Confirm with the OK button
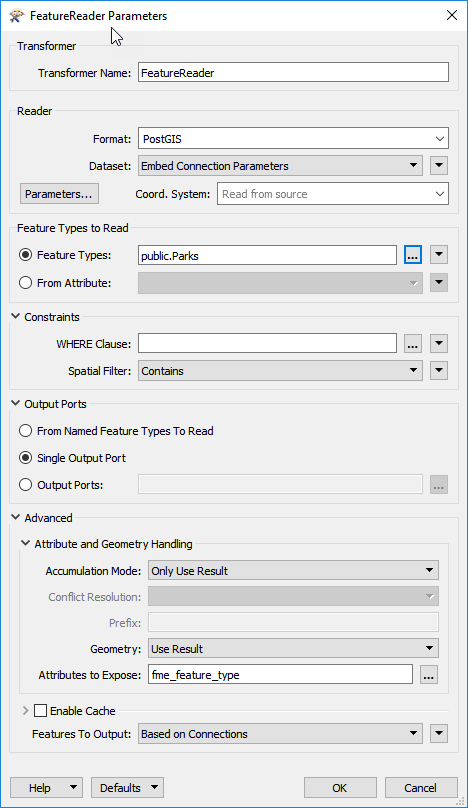Image resolution: width=468 pixels, height=808 pixels. click(x=340, y=787)
